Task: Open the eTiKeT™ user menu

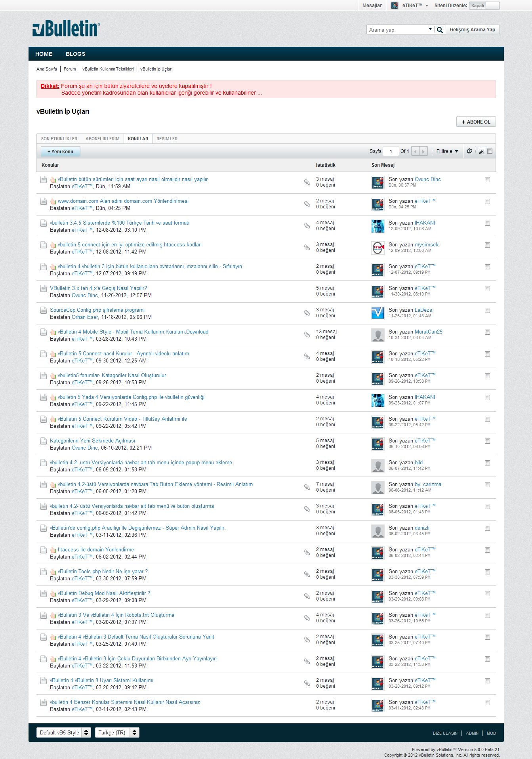Action: (x=410, y=6)
